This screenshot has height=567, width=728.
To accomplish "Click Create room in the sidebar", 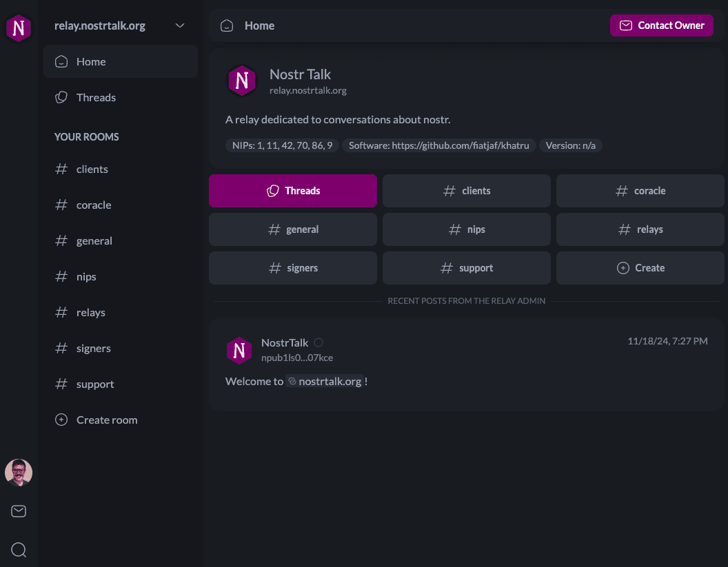I will [x=120, y=420].
